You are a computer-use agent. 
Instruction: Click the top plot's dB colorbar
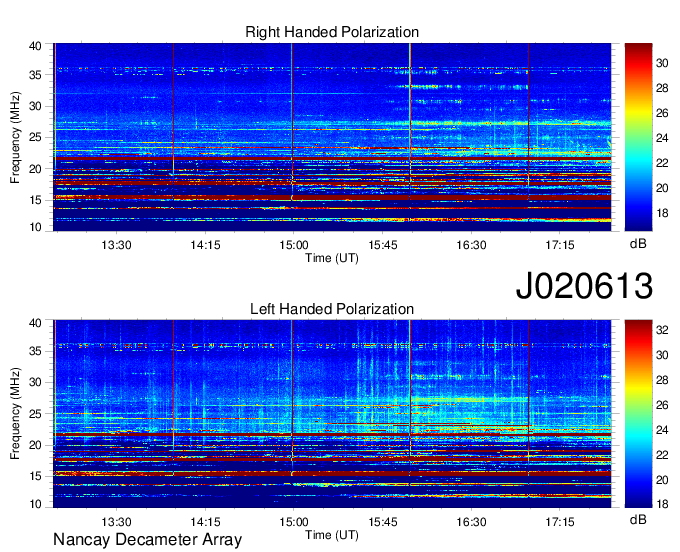click(638, 137)
